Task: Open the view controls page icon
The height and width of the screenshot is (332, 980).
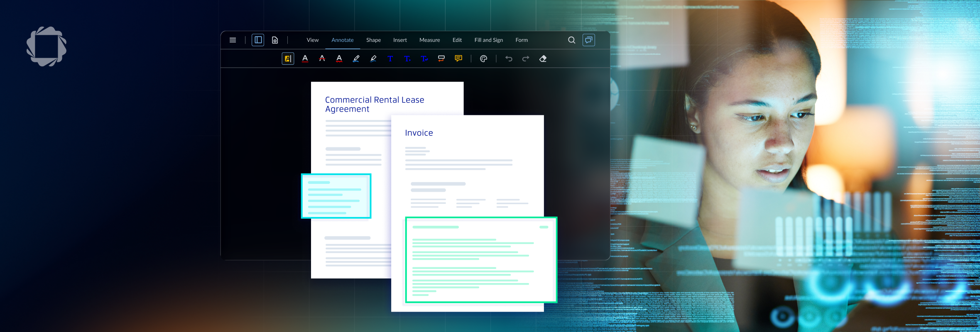Action: (275, 40)
